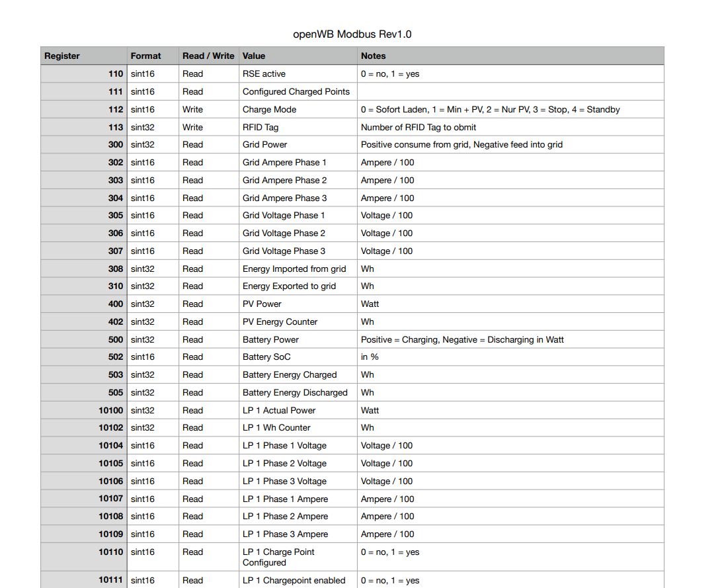Select note Number of RFID Tag to obmit
The width and height of the screenshot is (722, 588).
pos(419,127)
